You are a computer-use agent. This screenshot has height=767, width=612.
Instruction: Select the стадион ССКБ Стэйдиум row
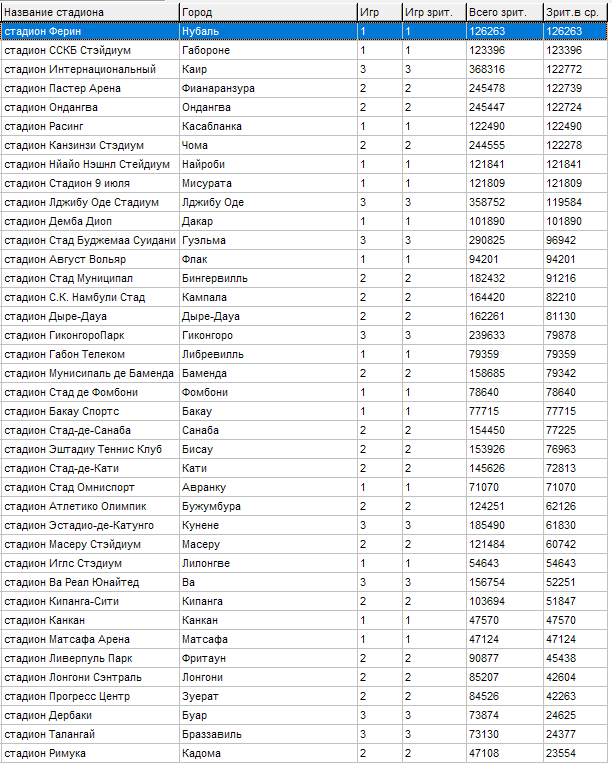(x=90, y=50)
